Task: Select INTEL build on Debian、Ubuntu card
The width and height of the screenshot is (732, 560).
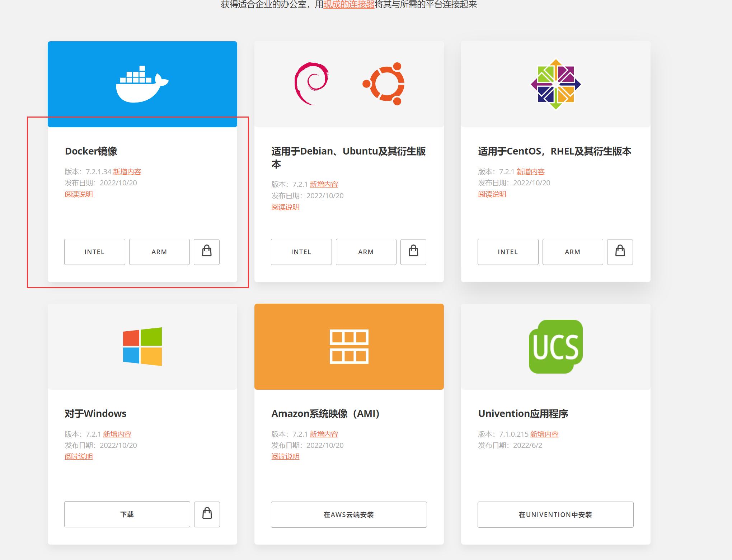Action: click(x=301, y=252)
